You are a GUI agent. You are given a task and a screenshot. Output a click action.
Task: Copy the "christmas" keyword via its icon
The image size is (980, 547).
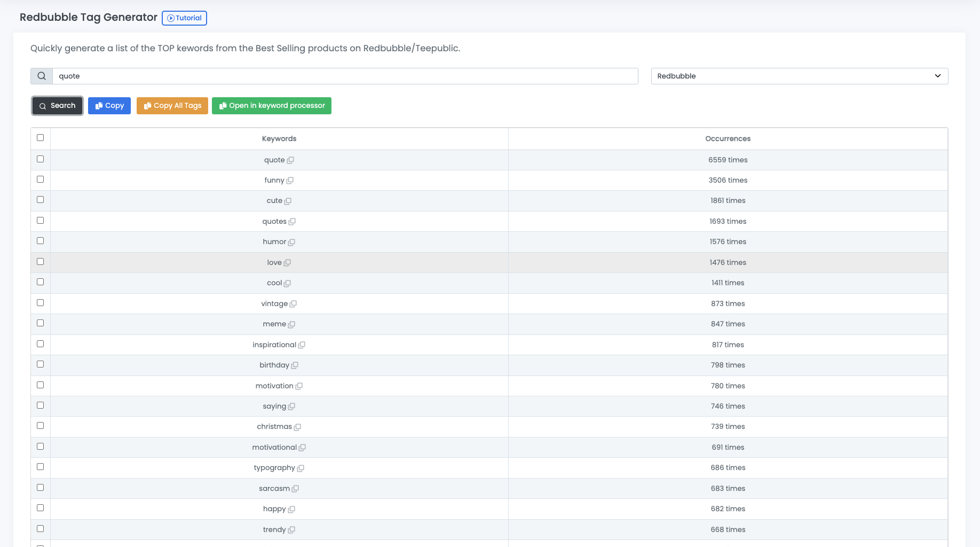click(x=297, y=427)
